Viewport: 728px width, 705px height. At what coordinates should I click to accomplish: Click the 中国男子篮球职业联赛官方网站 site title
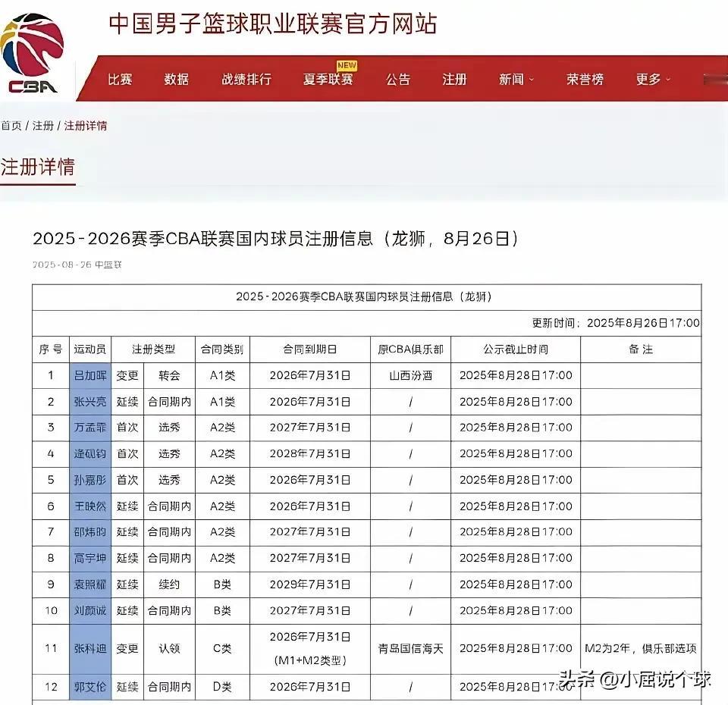[273, 23]
